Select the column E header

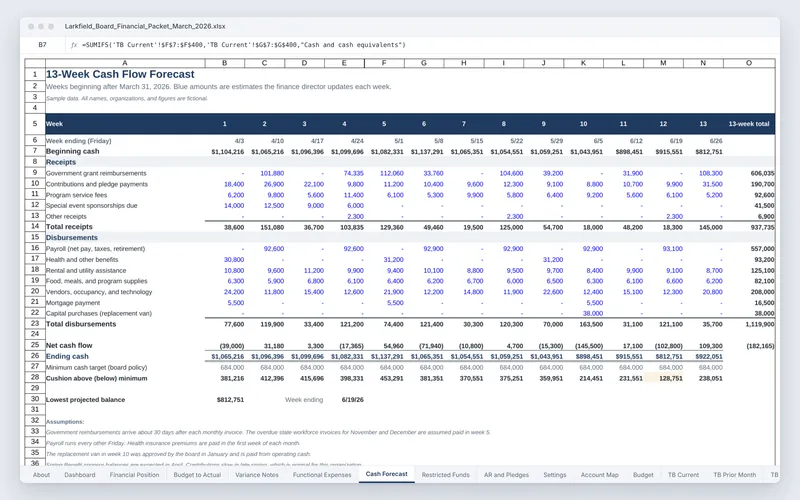[344, 63]
